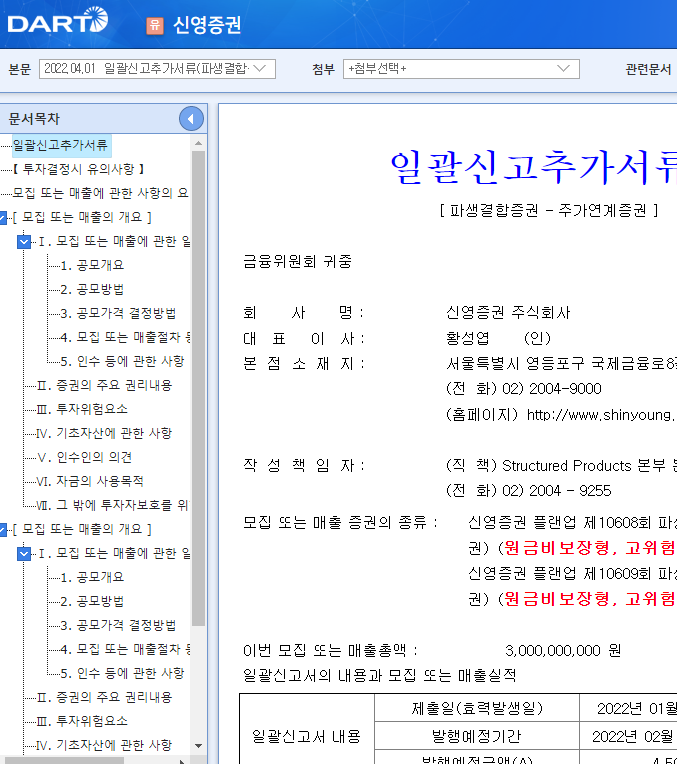The image size is (677, 764).
Task: Open first '2. 공모방법' entry
Action: pos(92,289)
